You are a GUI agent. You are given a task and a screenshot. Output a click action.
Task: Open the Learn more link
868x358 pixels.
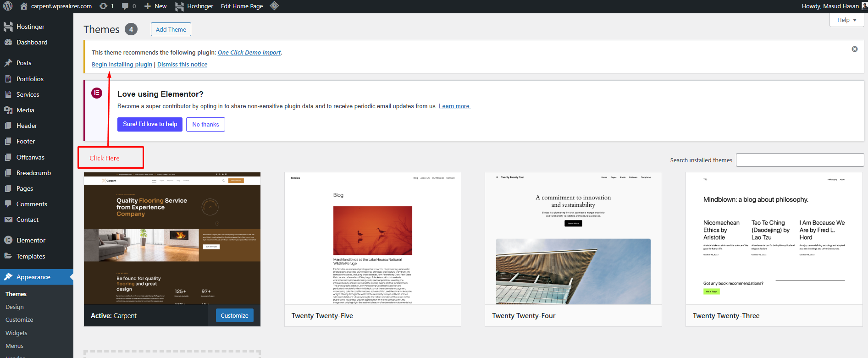click(x=454, y=106)
